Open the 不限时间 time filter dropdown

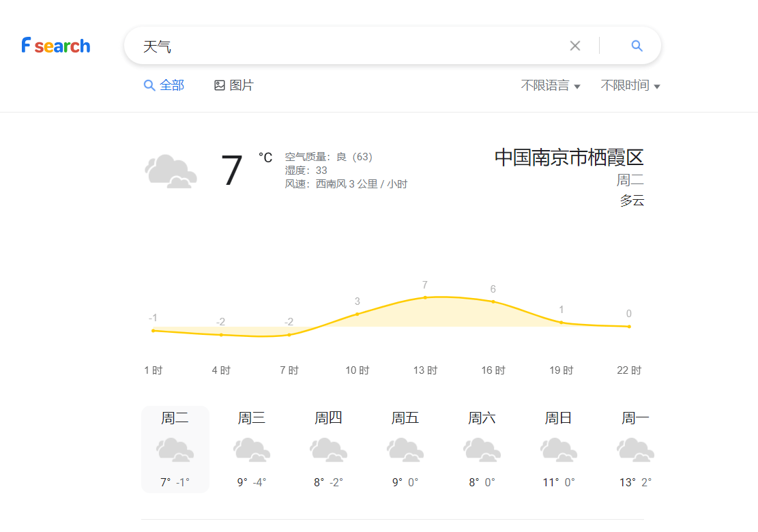click(630, 86)
